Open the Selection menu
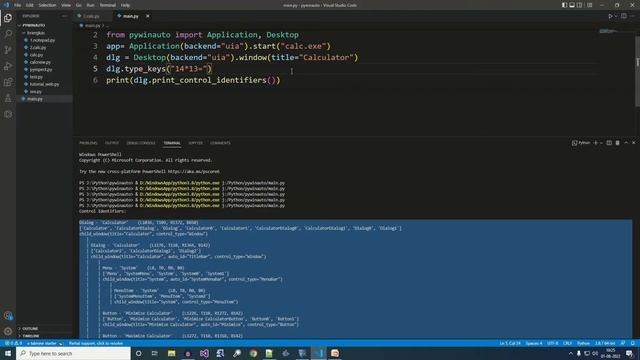Screen dimensions: 640x360 point(47,5)
